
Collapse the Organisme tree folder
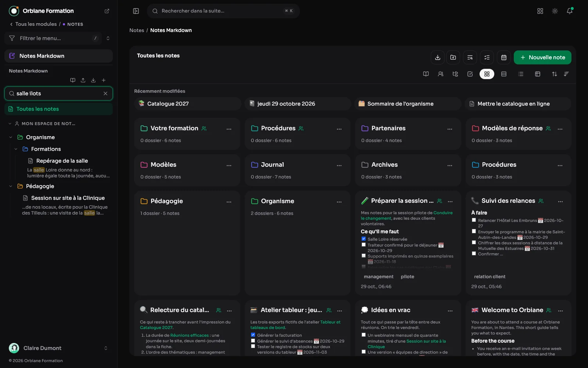[x=11, y=137]
